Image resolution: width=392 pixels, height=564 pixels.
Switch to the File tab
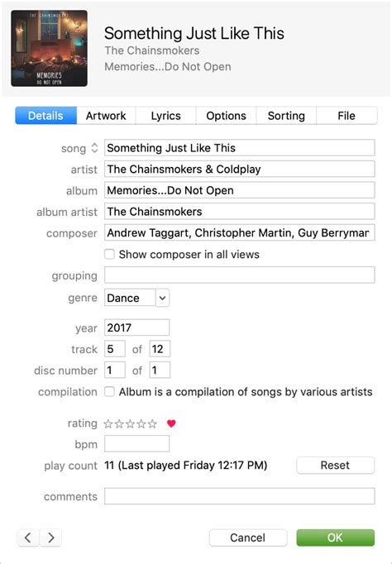[x=347, y=116]
